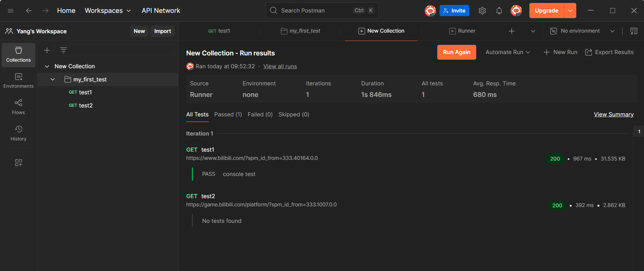
Task: Open the Collections sidebar panel
Action: [18, 55]
